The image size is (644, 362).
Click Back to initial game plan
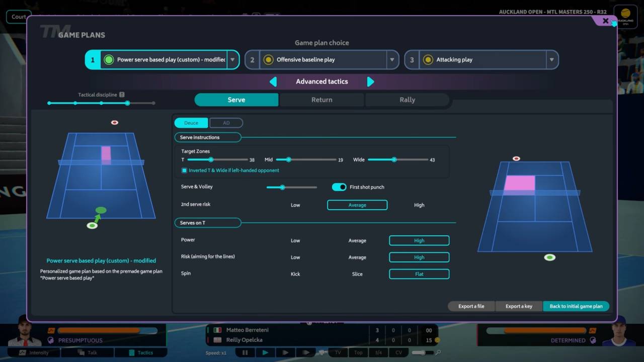tap(576, 306)
